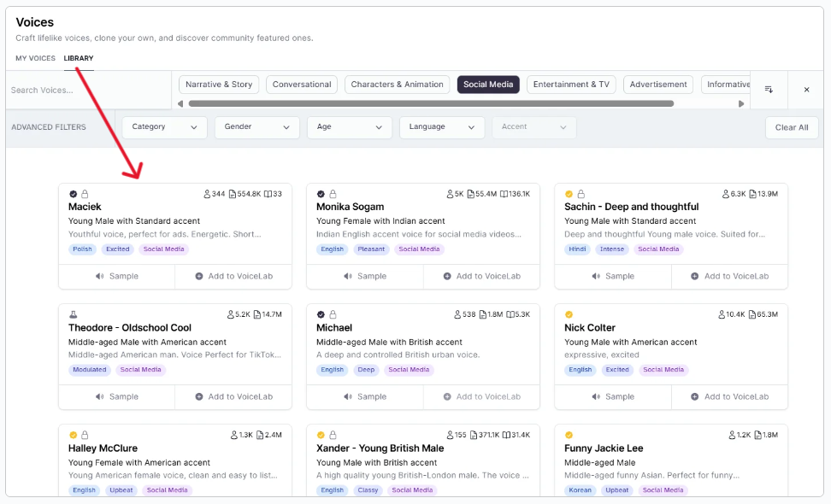Screen dimensions: 831x504
Task: Select the Conversational category chip
Action: tap(302, 85)
